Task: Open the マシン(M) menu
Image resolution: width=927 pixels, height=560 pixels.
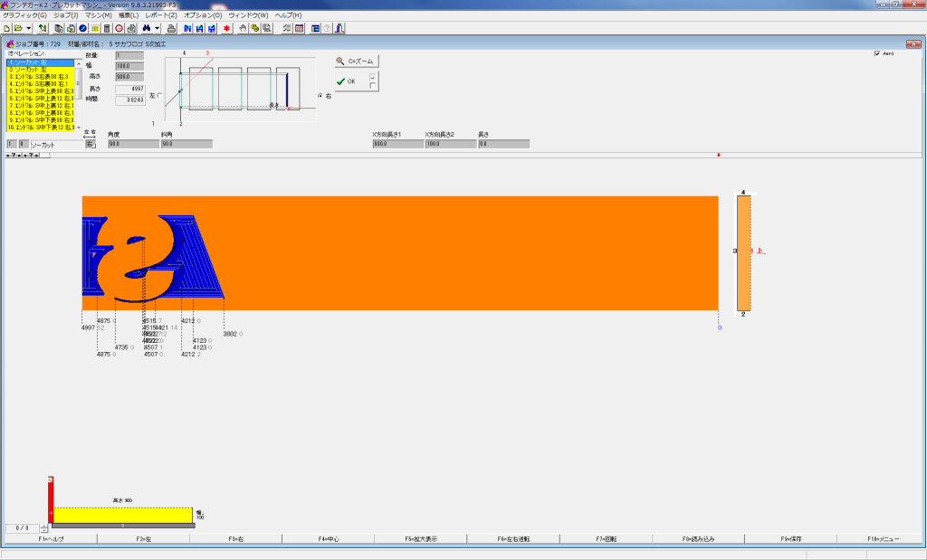Action: (x=98, y=15)
